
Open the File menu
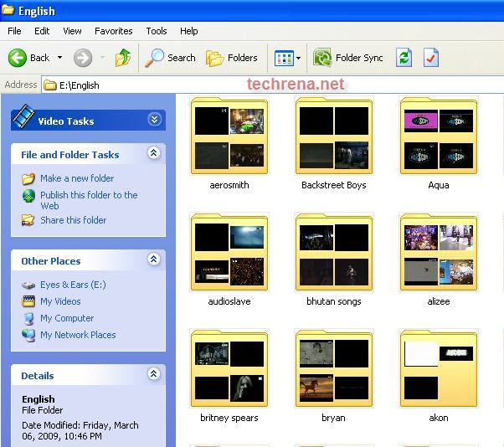pos(14,31)
